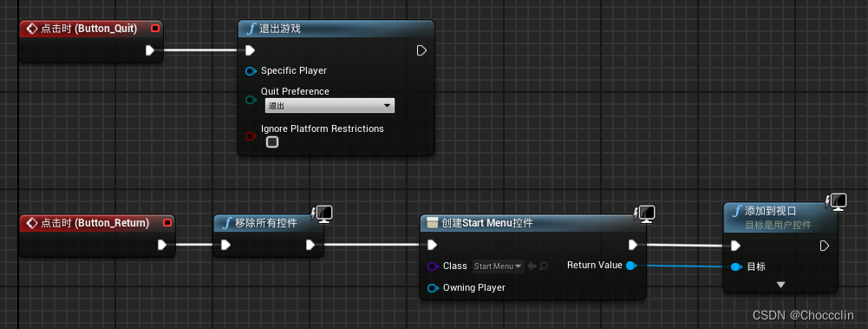Toggle Ignore Platform Restrictions checkbox
This screenshot has height=329, width=868.
pos(271,142)
